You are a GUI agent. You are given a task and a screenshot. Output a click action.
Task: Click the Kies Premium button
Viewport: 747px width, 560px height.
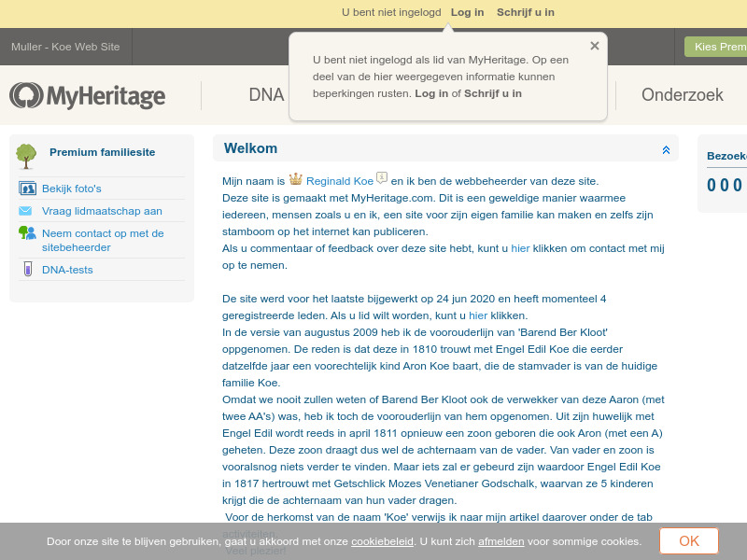coord(715,47)
